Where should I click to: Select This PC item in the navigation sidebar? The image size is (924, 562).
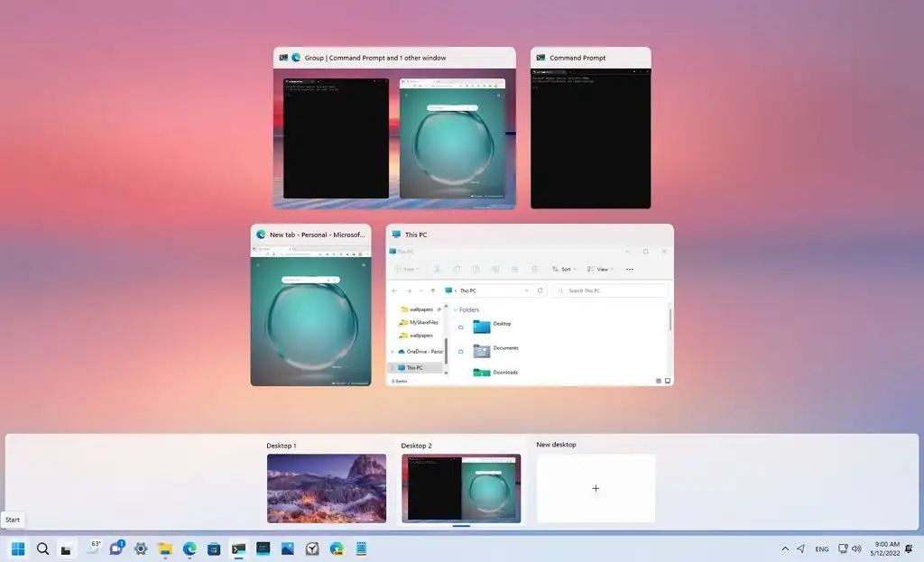coord(415,367)
